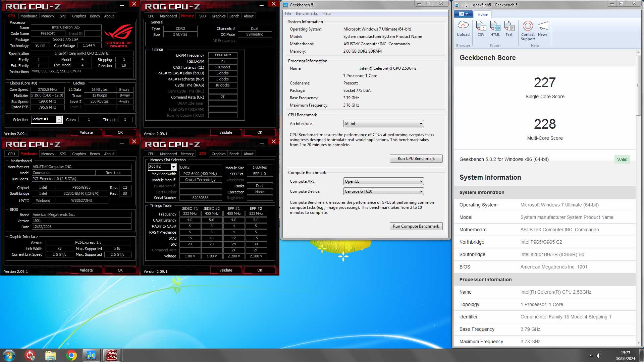Click the Multi-Core Score 228
The image size is (644, 362).
tap(545, 124)
